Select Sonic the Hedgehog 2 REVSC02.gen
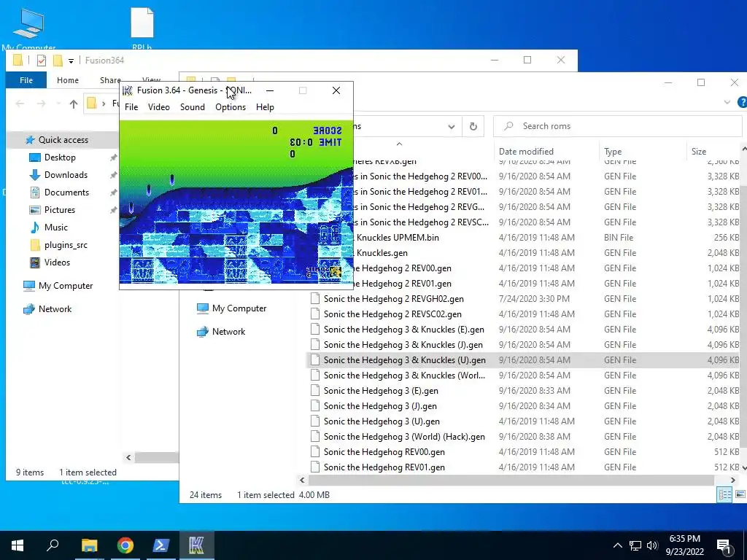The height and width of the screenshot is (560, 747). pyautogui.click(x=524, y=314)
